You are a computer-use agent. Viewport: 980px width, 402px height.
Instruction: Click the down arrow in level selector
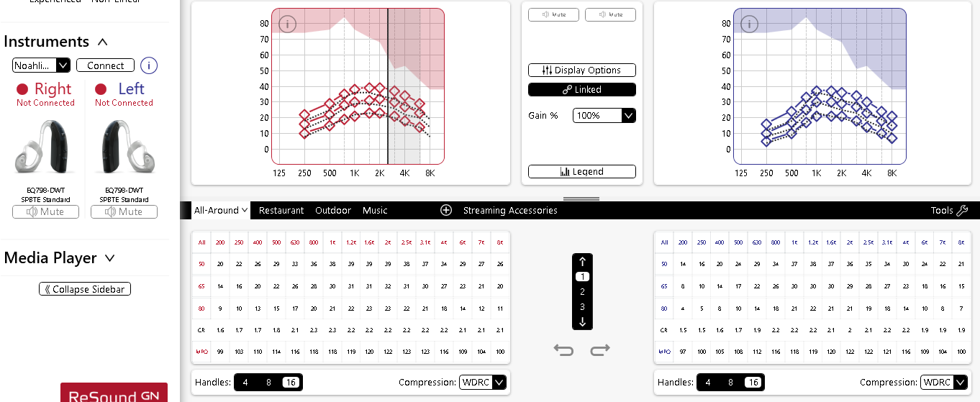pos(583,321)
